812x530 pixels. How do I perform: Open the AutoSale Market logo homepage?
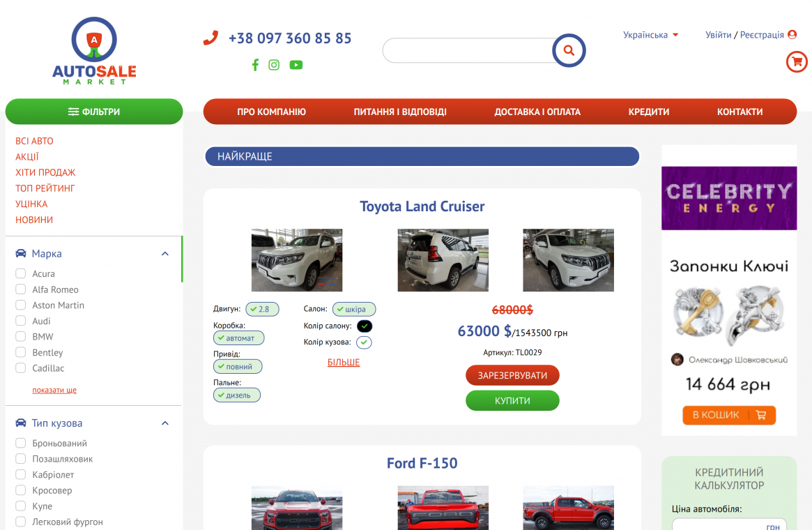[x=94, y=51]
